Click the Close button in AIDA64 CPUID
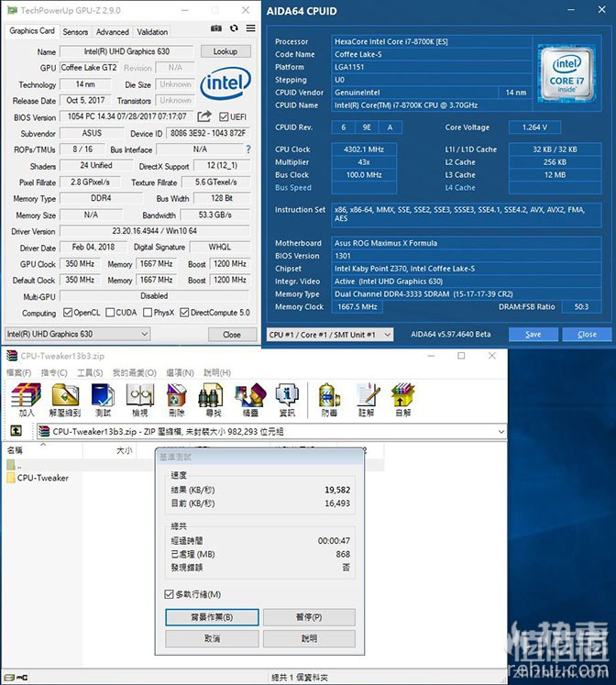Screen dimensions: 616x685 tap(587, 335)
